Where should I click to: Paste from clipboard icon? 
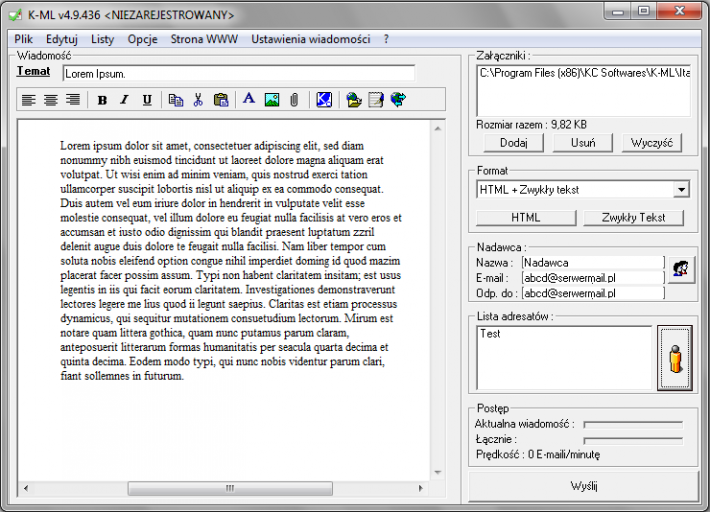pyautogui.click(x=221, y=100)
